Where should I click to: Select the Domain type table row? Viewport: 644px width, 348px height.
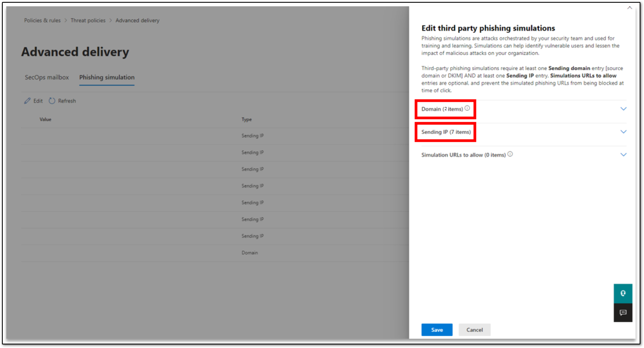pyautogui.click(x=215, y=253)
